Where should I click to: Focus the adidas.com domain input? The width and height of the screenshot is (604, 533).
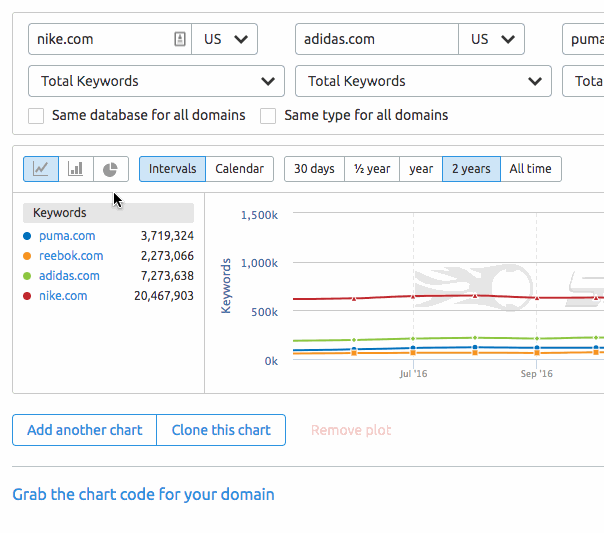point(377,39)
